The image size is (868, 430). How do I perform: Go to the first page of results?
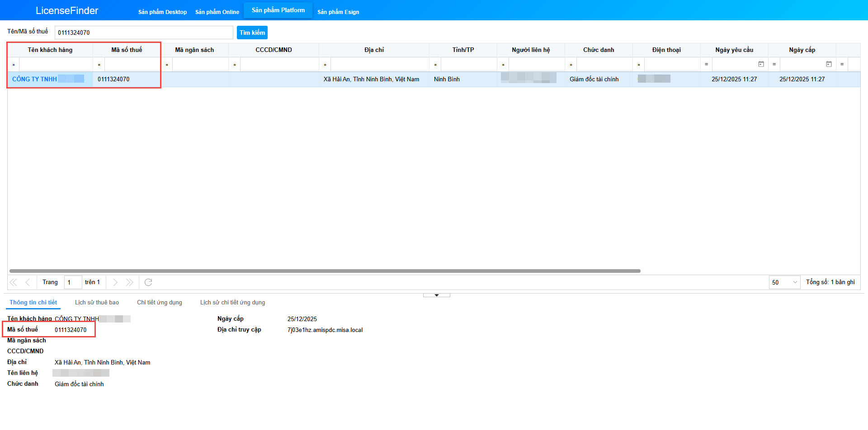(x=13, y=282)
